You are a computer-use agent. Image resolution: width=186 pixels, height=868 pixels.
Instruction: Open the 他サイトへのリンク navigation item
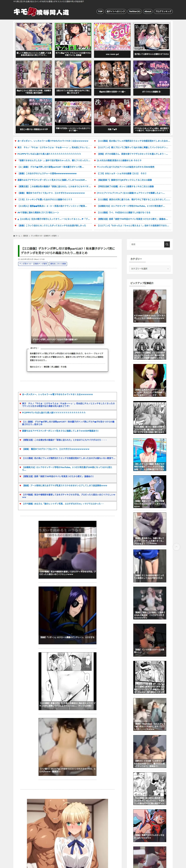116,11
